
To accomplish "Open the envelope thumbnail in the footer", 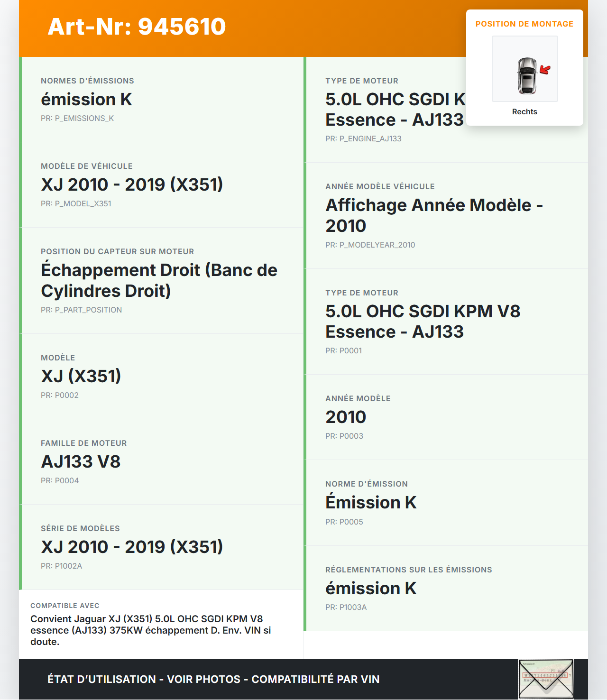I will click(x=546, y=679).
